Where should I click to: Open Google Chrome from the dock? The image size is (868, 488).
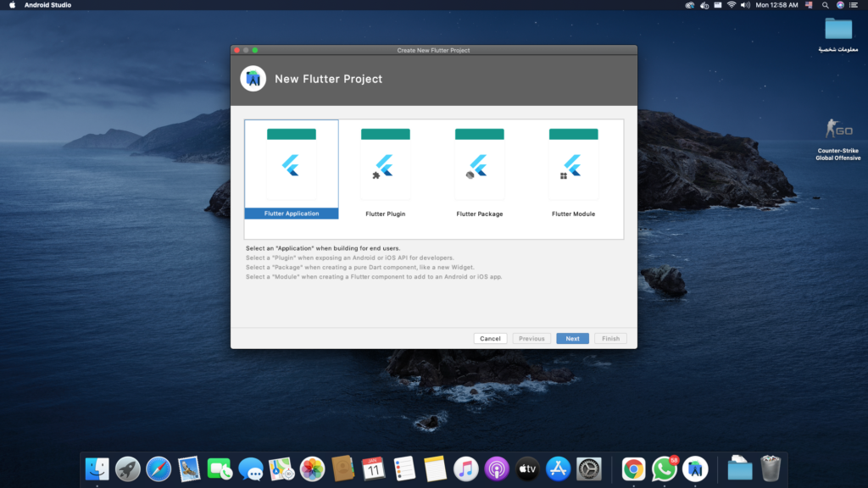point(633,469)
